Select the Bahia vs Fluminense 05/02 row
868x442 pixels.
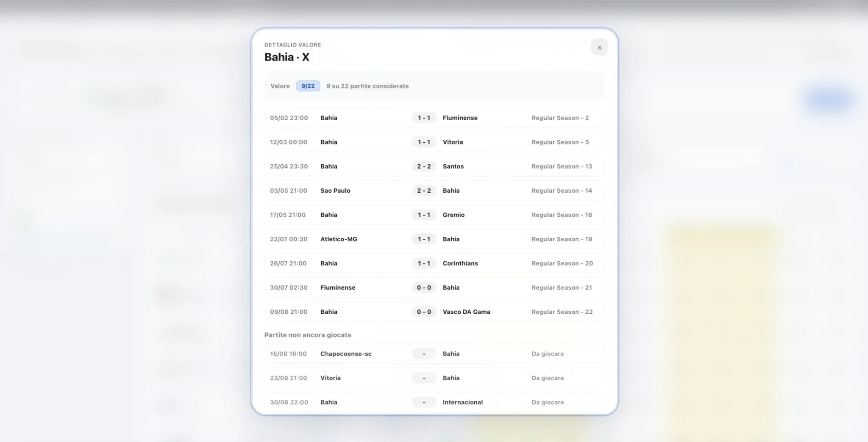tap(434, 118)
